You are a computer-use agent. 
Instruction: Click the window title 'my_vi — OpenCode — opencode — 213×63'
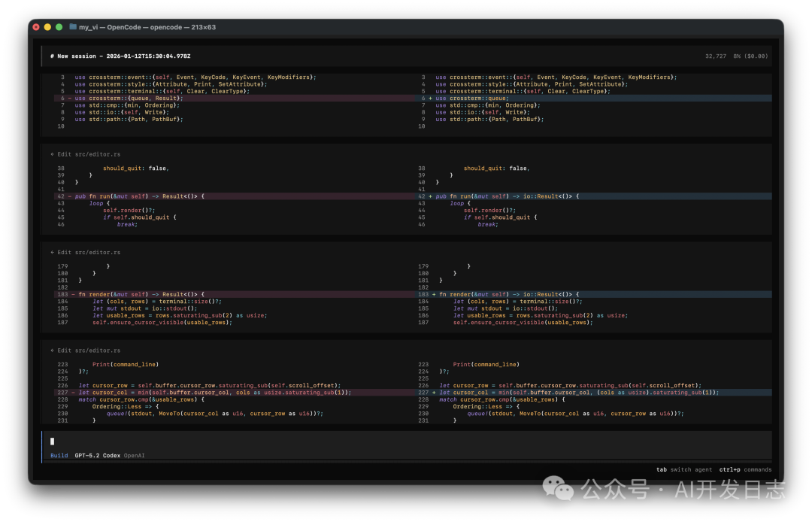coord(147,27)
